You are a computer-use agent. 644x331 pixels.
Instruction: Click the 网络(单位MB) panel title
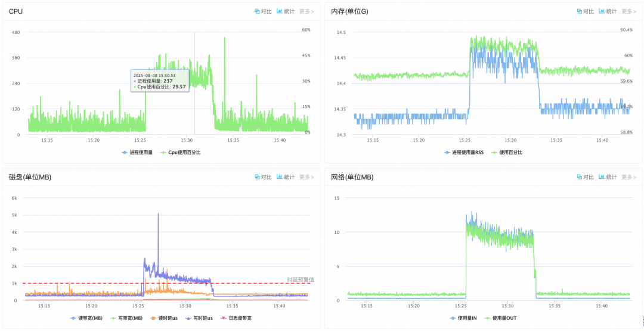tap(352, 177)
